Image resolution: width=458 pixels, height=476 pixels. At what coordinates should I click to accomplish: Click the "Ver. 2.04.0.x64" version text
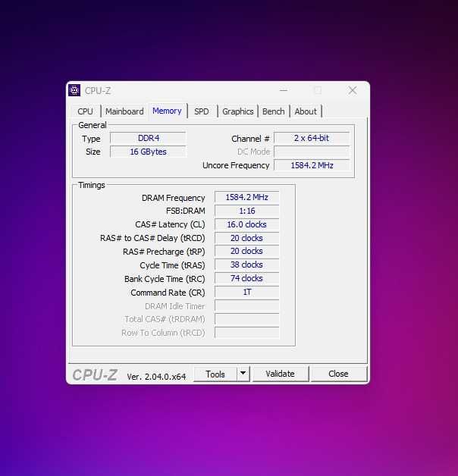point(156,377)
